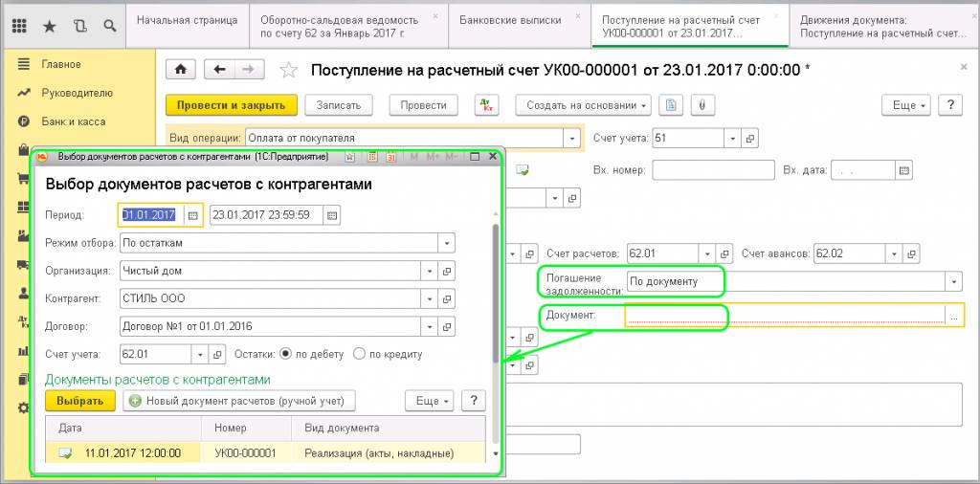Open Организация Чистый дом record via open icon

(x=447, y=271)
